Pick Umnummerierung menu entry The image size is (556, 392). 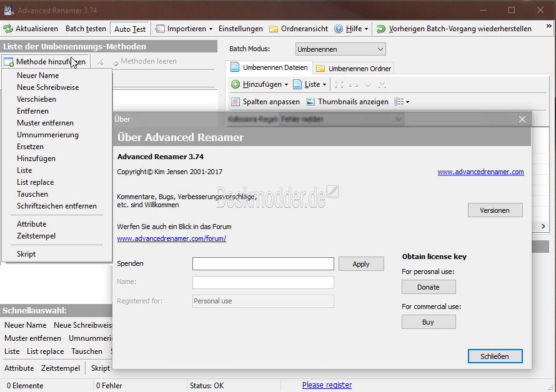[47, 135]
